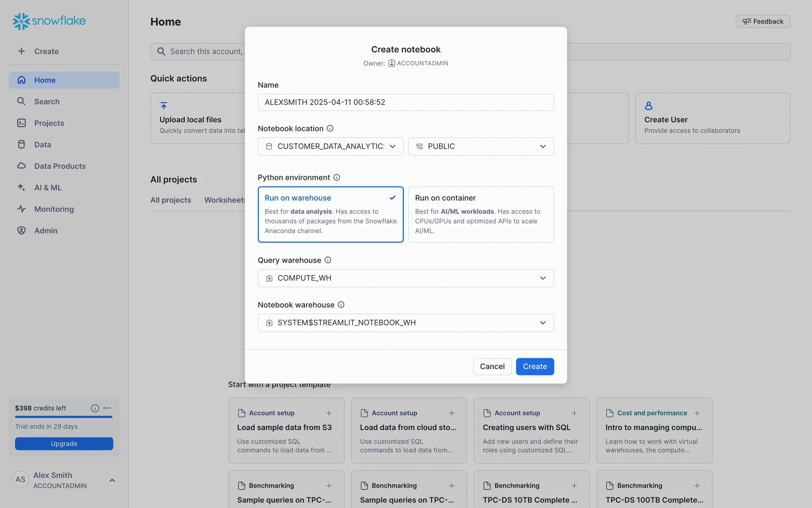Open Monitoring in the sidebar

pyautogui.click(x=54, y=209)
